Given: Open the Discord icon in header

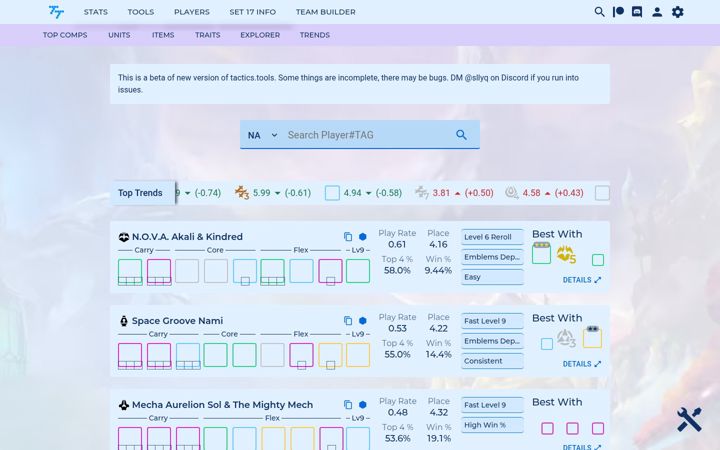Looking at the screenshot, I should tap(637, 12).
